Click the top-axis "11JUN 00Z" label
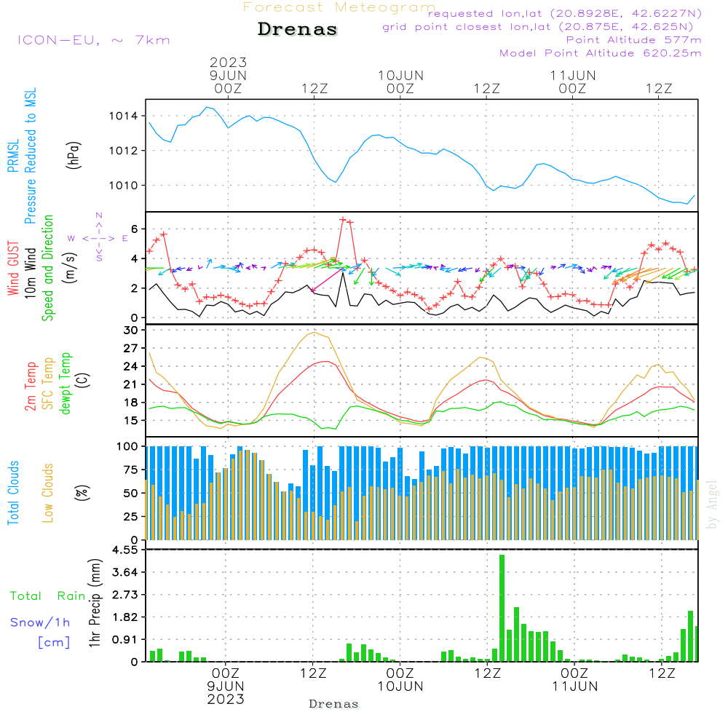Screen dimensions: 728x728 tap(573, 82)
